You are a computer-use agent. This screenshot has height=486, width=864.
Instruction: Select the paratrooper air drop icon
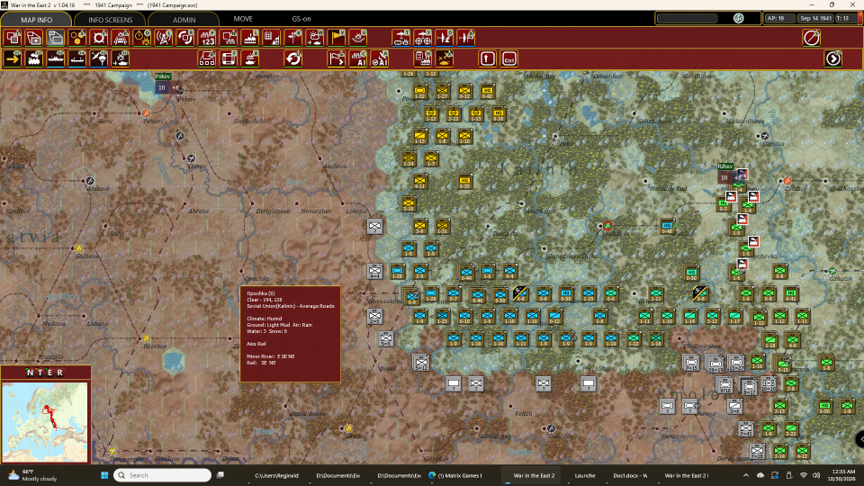click(x=99, y=58)
